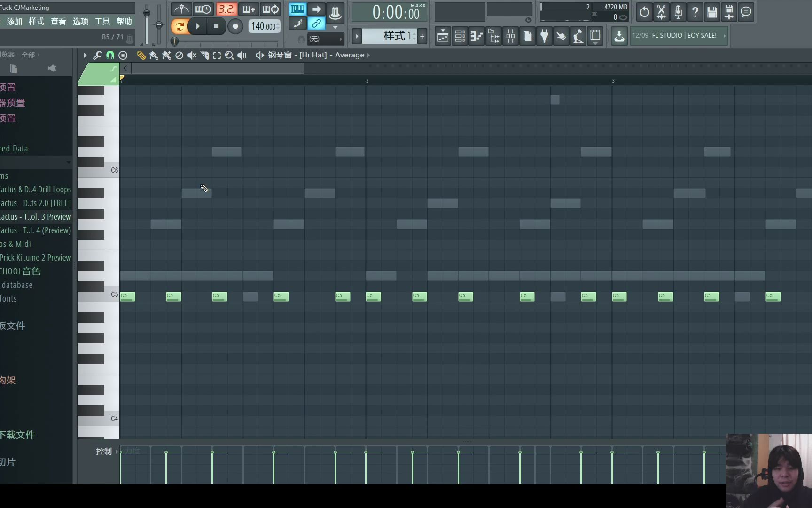Open the 工具 menu

click(x=102, y=21)
